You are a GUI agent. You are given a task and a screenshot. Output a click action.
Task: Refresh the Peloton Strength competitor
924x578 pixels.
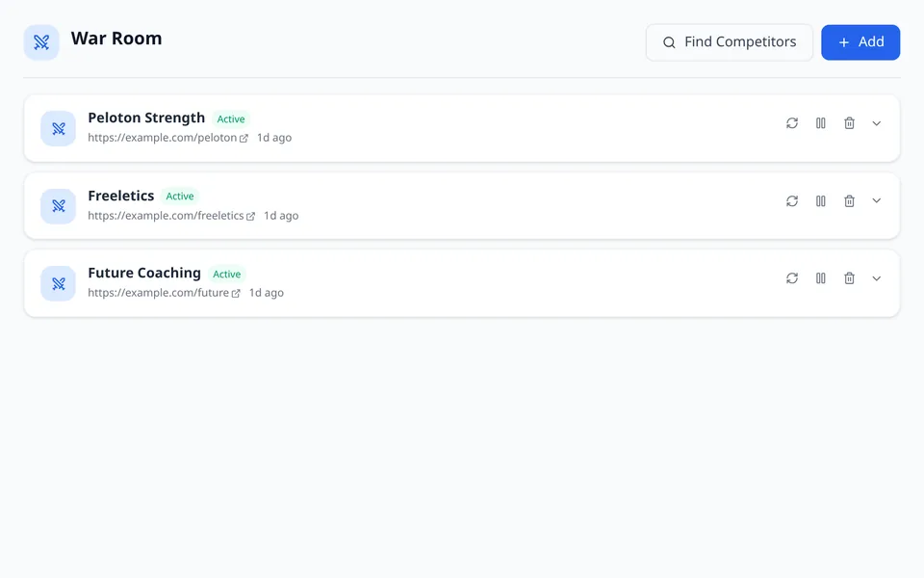coord(792,123)
